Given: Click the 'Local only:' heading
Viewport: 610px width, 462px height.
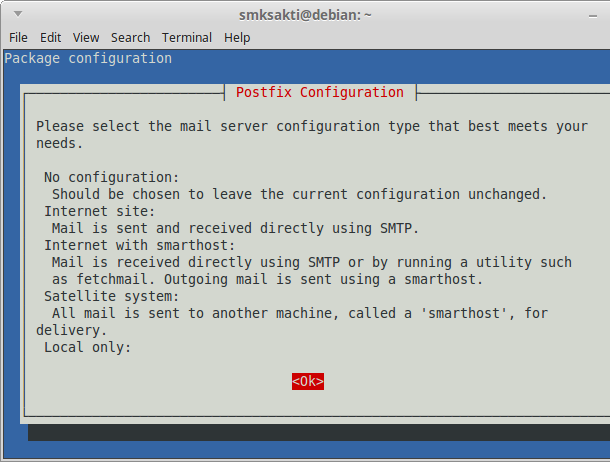Looking at the screenshot, I should [88, 347].
